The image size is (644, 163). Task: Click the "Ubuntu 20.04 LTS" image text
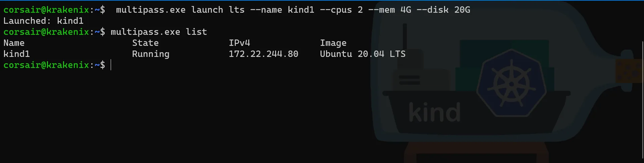point(363,54)
